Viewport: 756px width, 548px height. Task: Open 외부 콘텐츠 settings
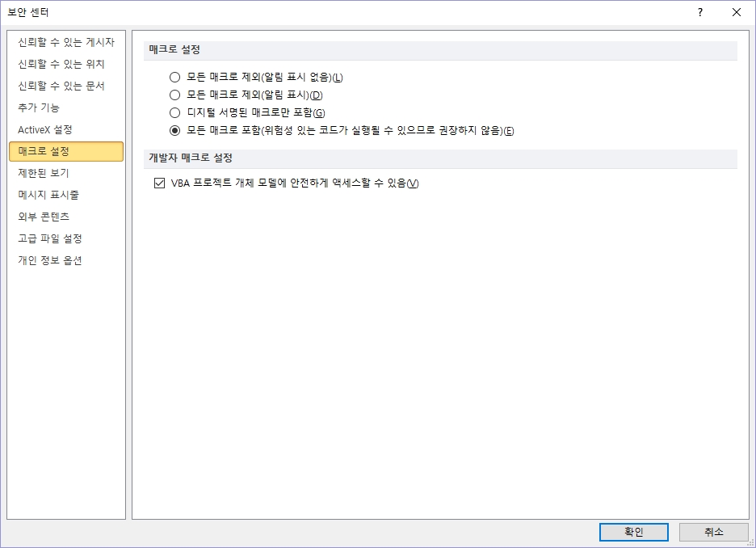[x=66, y=217]
